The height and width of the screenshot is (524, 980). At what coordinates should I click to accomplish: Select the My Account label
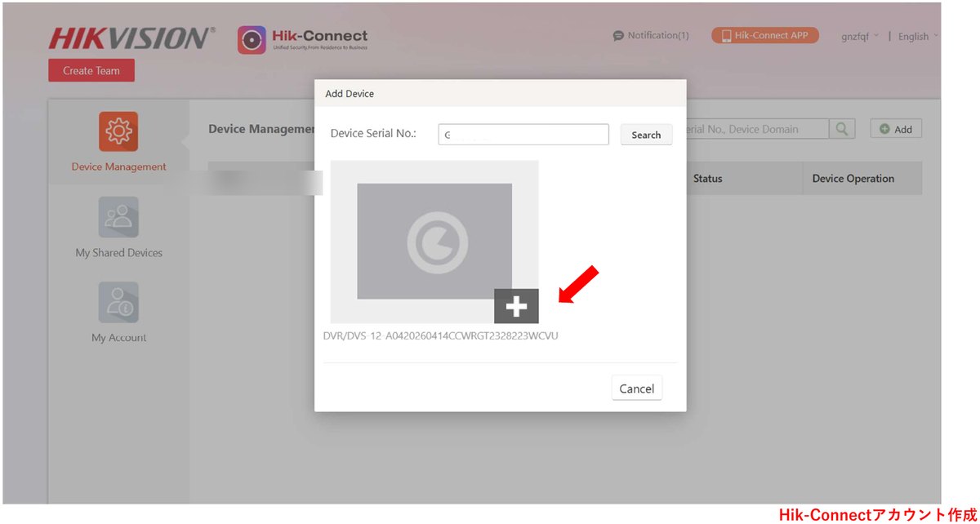tap(118, 338)
